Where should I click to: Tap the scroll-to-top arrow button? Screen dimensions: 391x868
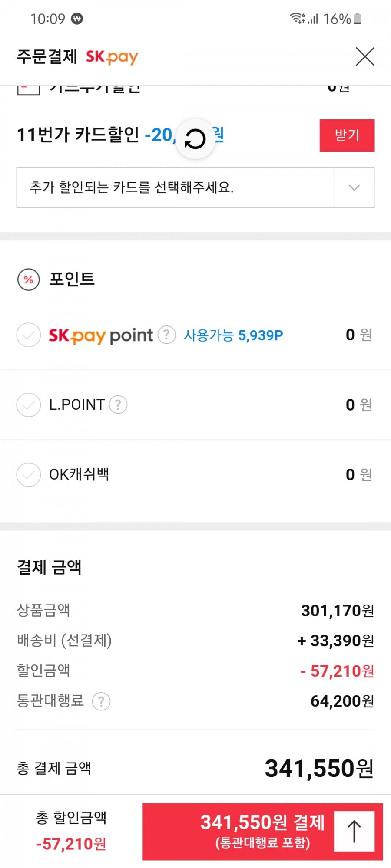click(354, 831)
